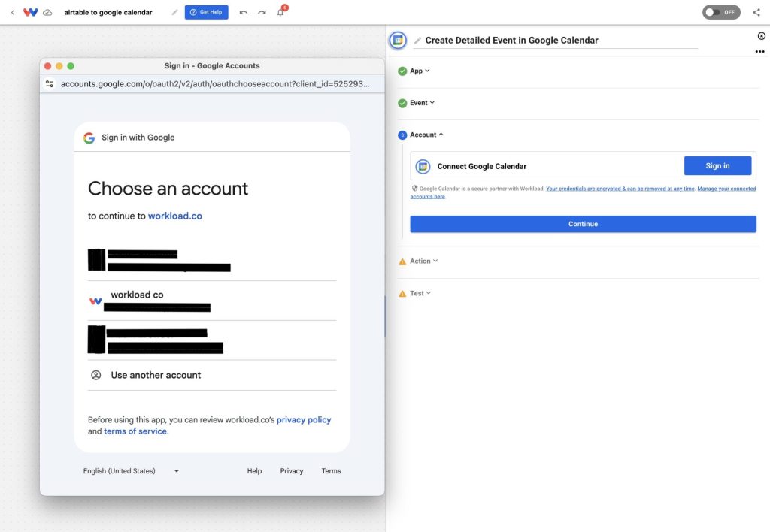Click the workflow name airtable to google calendar
Viewport: 770px width, 532px height.
(108, 12)
